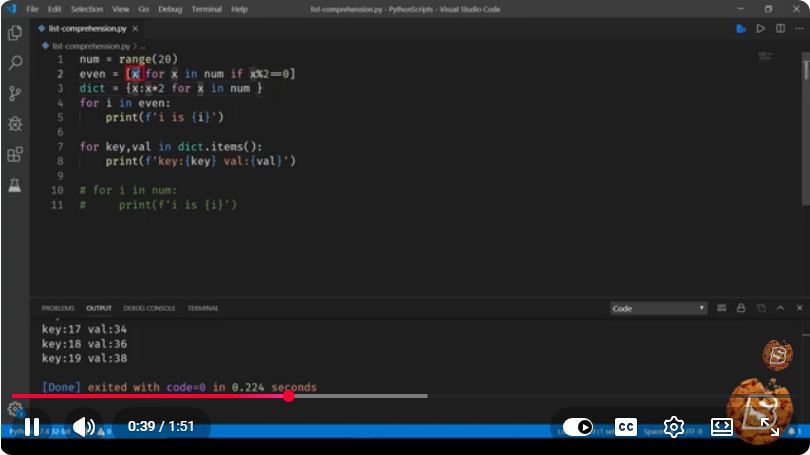Click the editor minimap preview
The height and width of the screenshot is (455, 810).
pyautogui.click(x=766, y=56)
